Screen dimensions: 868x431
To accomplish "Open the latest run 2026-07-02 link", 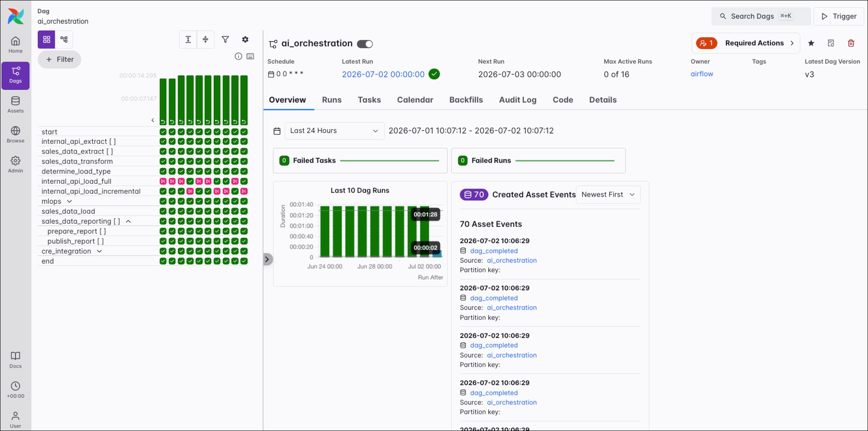I will point(383,74).
